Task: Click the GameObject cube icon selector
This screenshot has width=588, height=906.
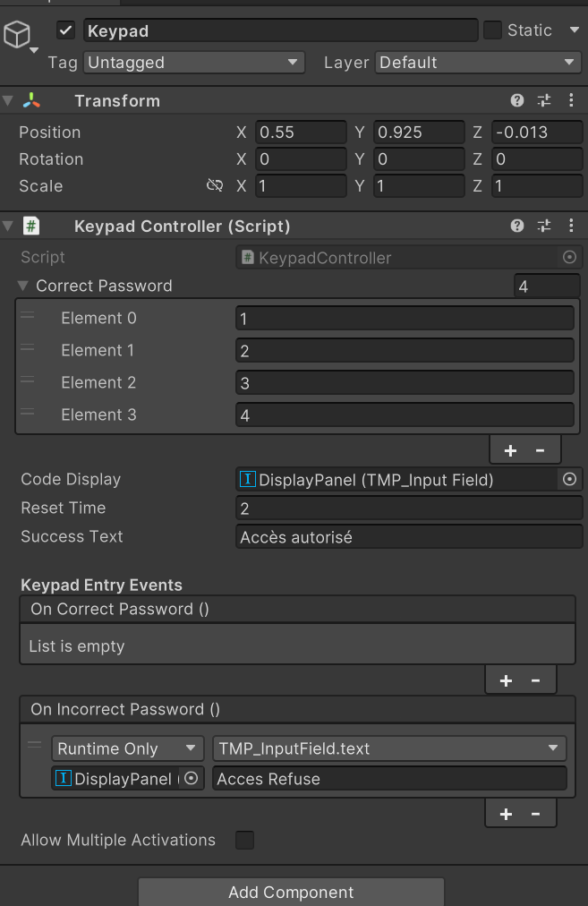Action: point(18,35)
